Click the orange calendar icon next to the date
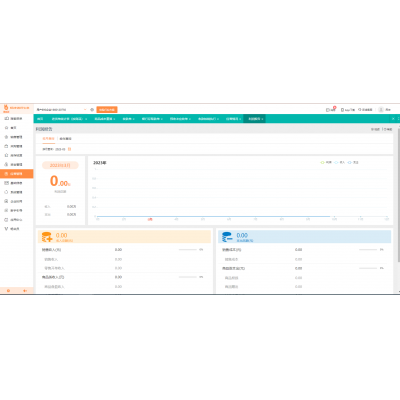Screen dimensions: 400x400 (x=70, y=149)
